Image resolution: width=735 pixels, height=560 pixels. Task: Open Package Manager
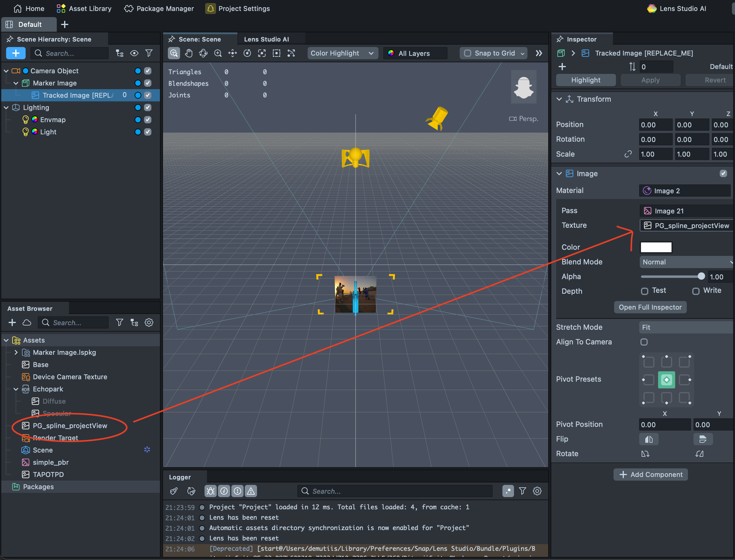click(x=159, y=9)
